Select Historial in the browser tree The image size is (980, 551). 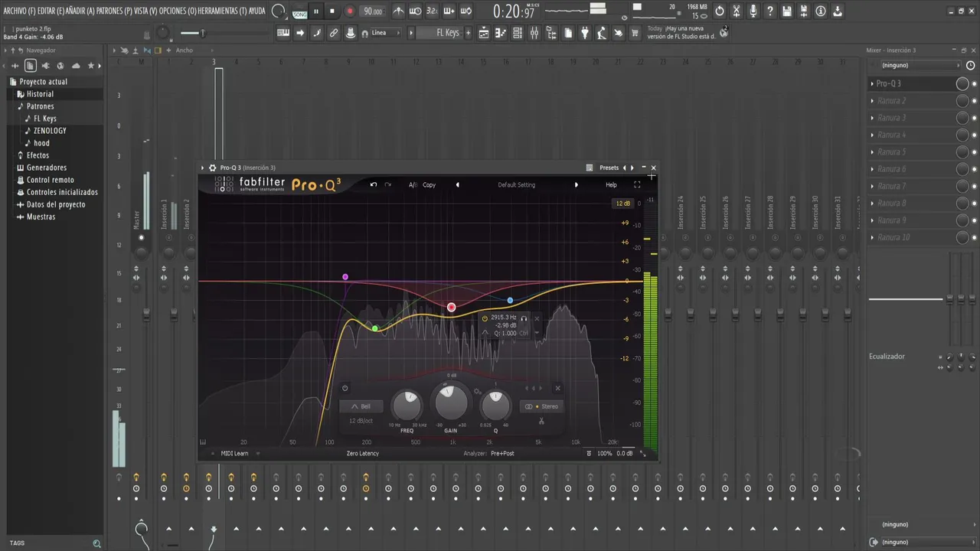[40, 94]
